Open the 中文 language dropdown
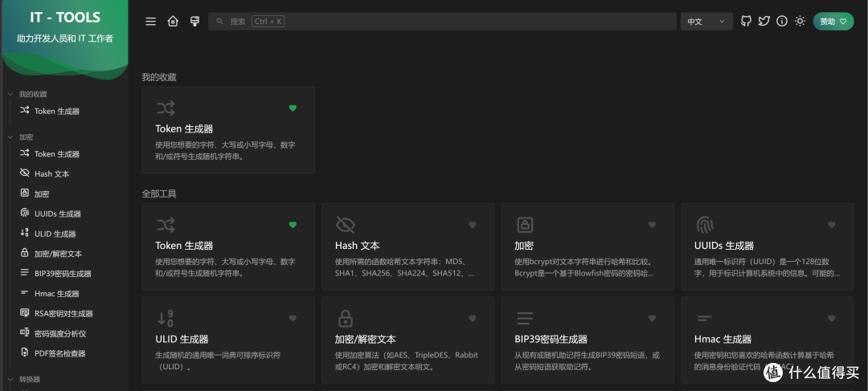This screenshot has width=868, height=391. 706,22
